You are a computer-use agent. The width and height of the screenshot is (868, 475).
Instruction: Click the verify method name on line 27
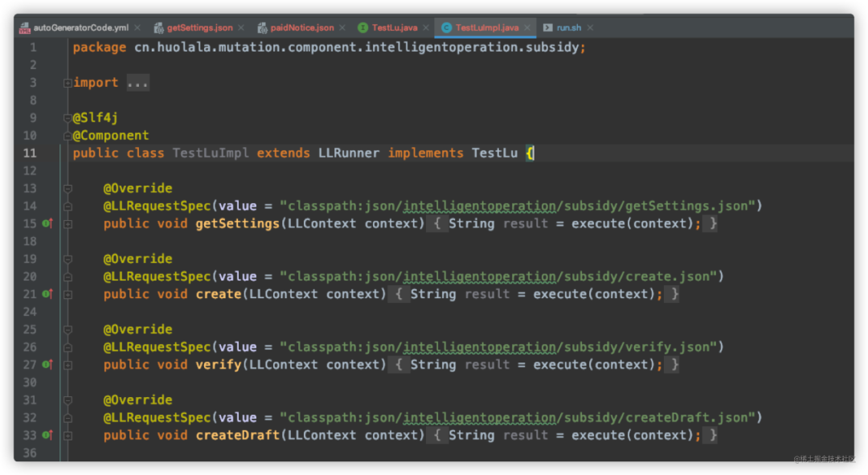(x=218, y=364)
